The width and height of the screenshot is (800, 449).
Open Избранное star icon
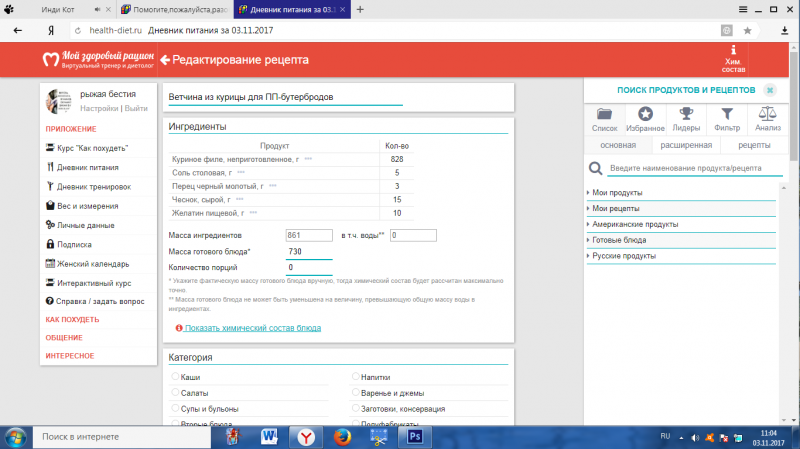(x=646, y=114)
